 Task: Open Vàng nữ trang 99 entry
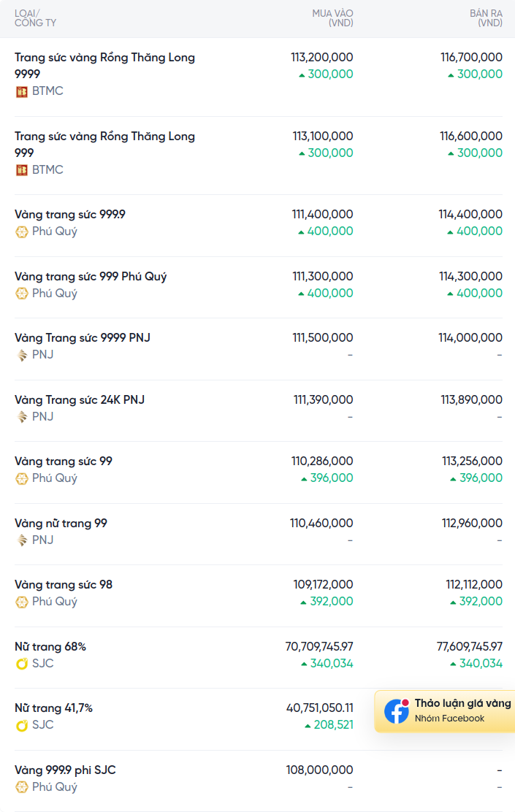(x=61, y=524)
